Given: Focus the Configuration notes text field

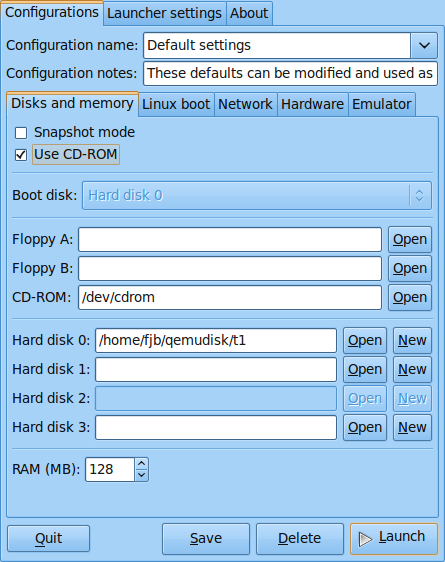Looking at the screenshot, I should pos(290,73).
